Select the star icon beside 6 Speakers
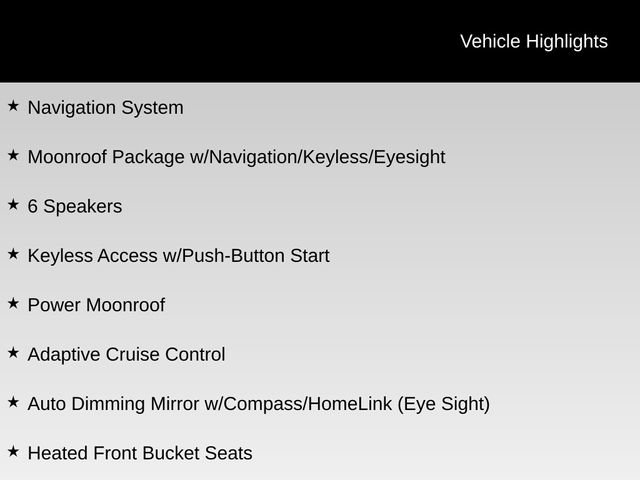This screenshot has width=640, height=480. tap(13, 204)
